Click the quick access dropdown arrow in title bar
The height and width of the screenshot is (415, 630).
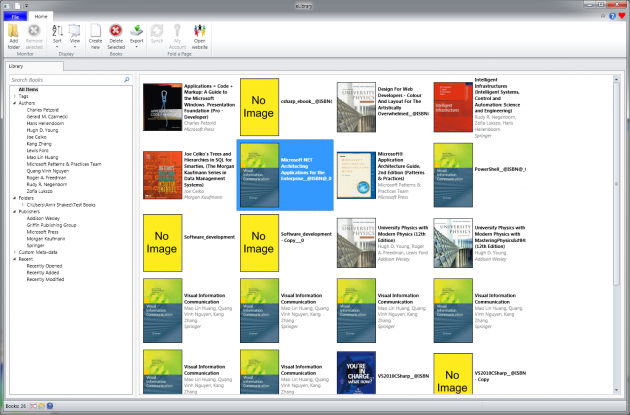coord(27,6)
